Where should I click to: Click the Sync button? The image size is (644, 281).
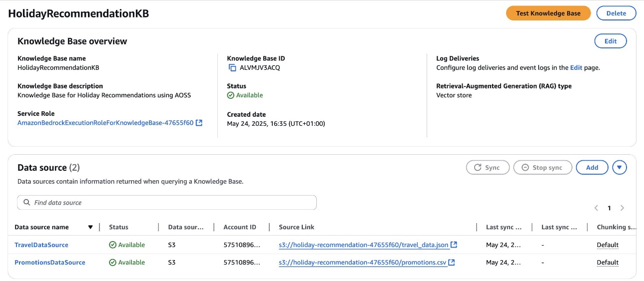click(488, 168)
